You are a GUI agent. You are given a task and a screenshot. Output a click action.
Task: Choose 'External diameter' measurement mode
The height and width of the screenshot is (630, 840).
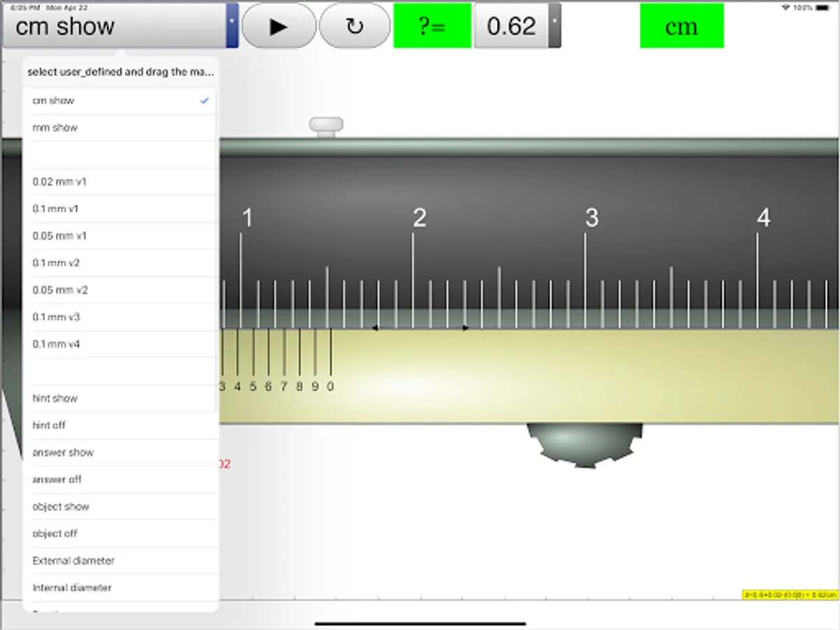[x=120, y=561]
